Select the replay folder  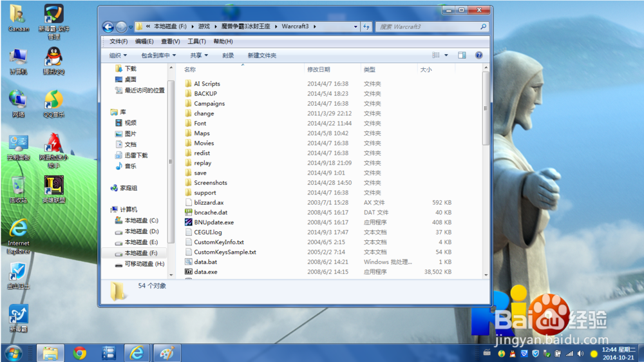tap(198, 163)
